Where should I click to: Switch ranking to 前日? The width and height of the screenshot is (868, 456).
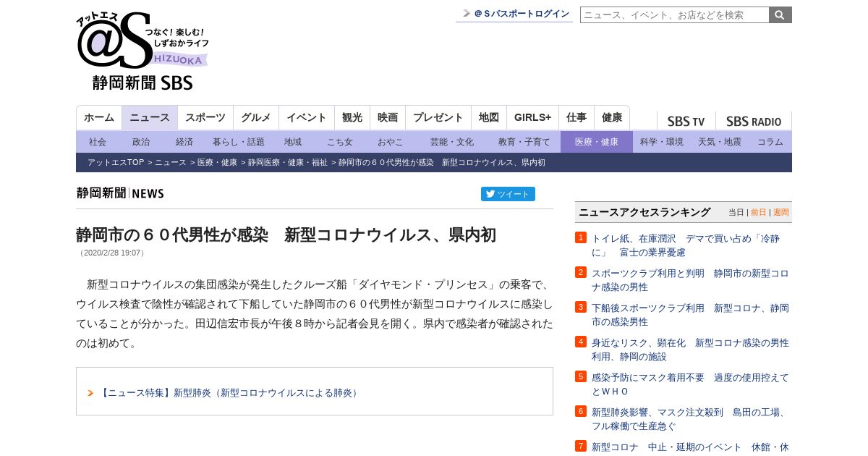(759, 212)
